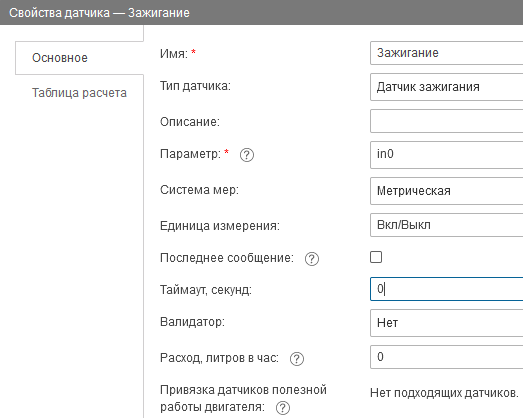This screenshot has width=523, height=418.
Task: Click the Свойства датчика title bar
Action: pos(262,12)
